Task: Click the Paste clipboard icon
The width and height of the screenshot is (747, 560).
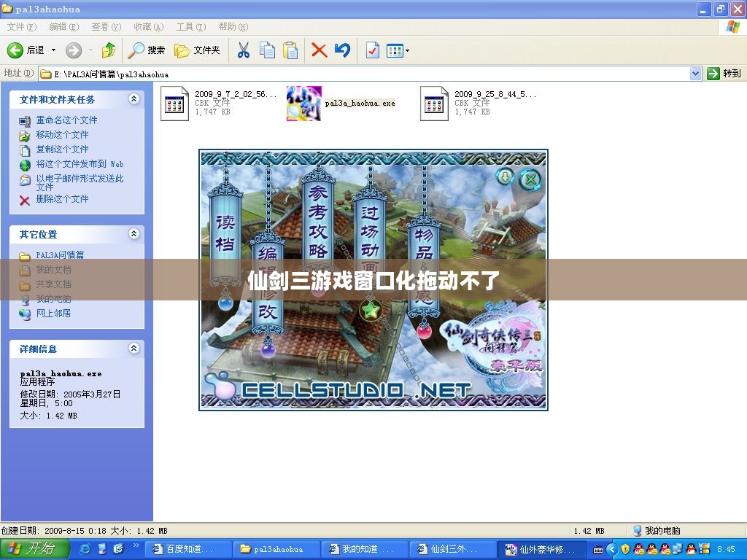Action: click(290, 50)
